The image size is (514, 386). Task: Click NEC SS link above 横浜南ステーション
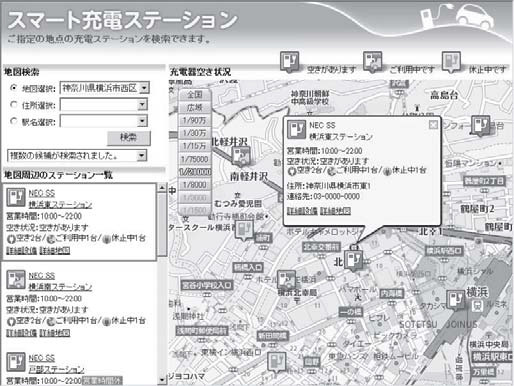[x=42, y=276]
